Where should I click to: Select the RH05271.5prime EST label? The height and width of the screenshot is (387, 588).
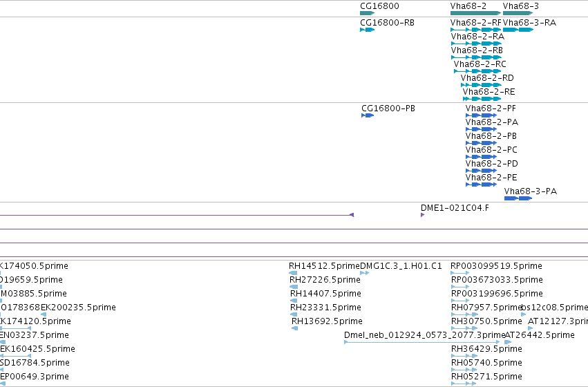click(x=486, y=377)
